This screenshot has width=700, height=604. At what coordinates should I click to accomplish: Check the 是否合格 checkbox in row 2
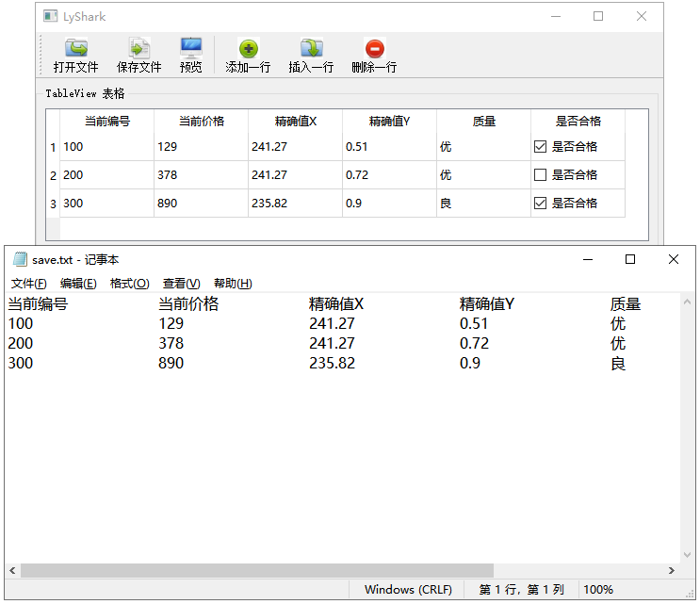pyautogui.click(x=540, y=175)
